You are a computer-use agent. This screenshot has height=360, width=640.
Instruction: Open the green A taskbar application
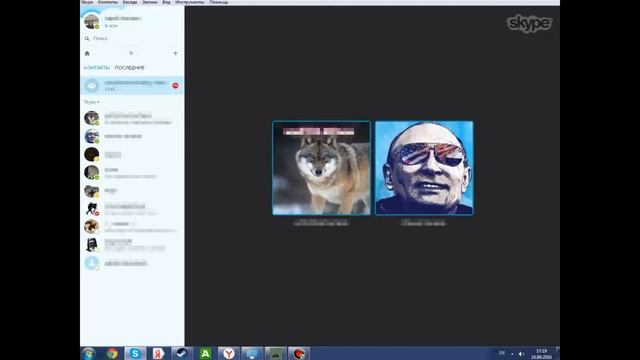[x=205, y=353]
